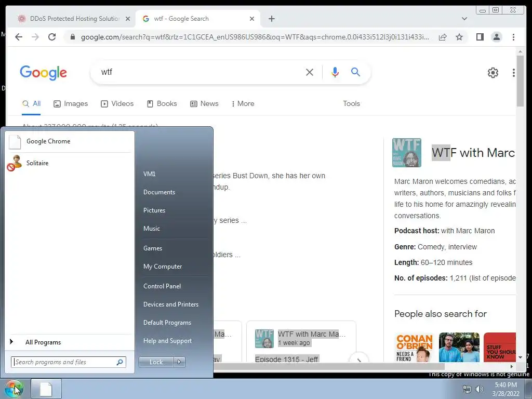Click the padlock site info icon
Screen dimensions: 532x399
72,37
